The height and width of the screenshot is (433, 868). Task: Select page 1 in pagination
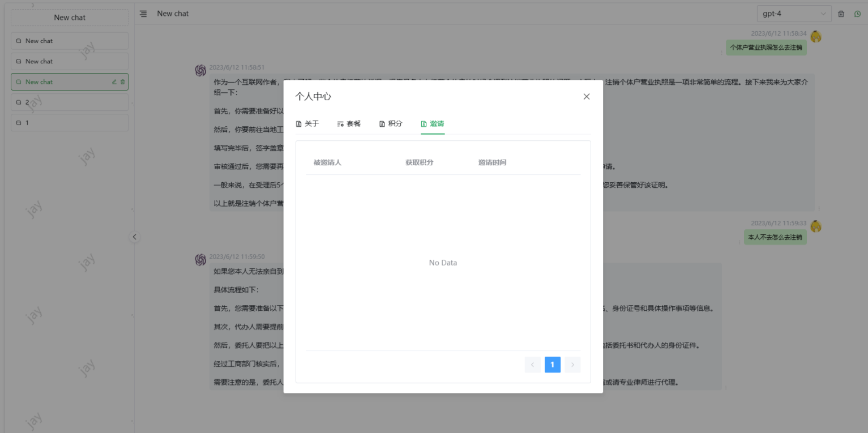click(553, 365)
